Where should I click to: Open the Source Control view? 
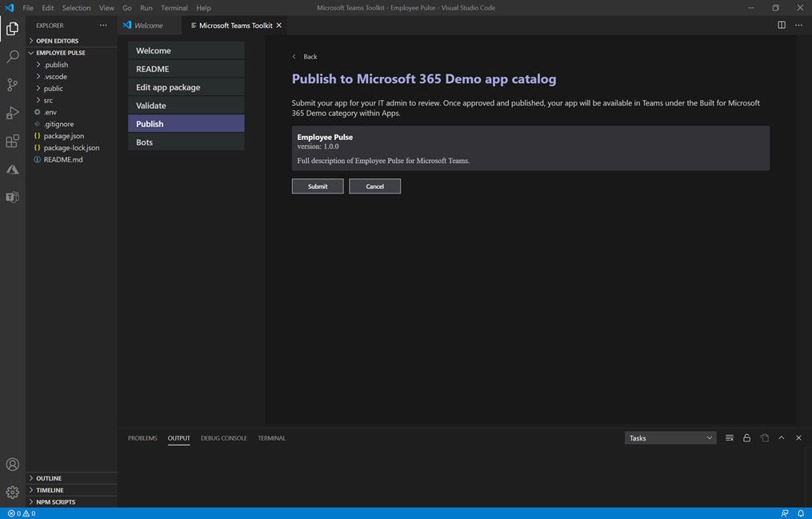[x=13, y=85]
